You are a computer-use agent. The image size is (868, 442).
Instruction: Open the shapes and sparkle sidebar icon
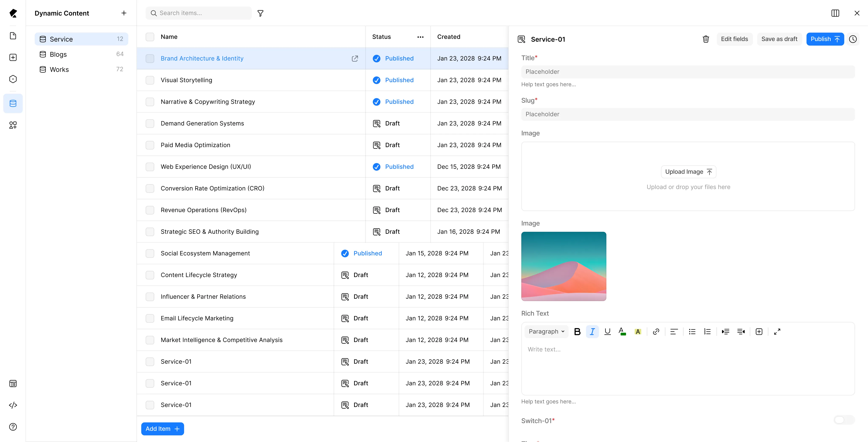click(x=13, y=125)
